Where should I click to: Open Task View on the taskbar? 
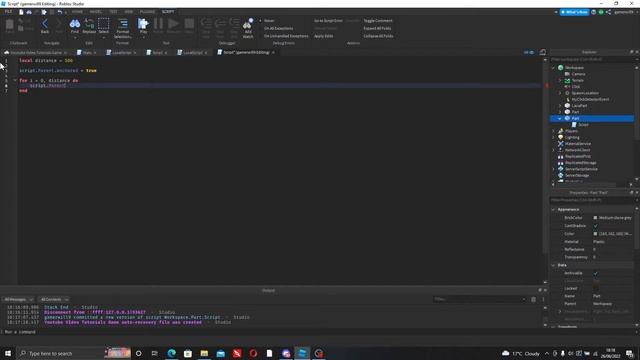click(155, 353)
